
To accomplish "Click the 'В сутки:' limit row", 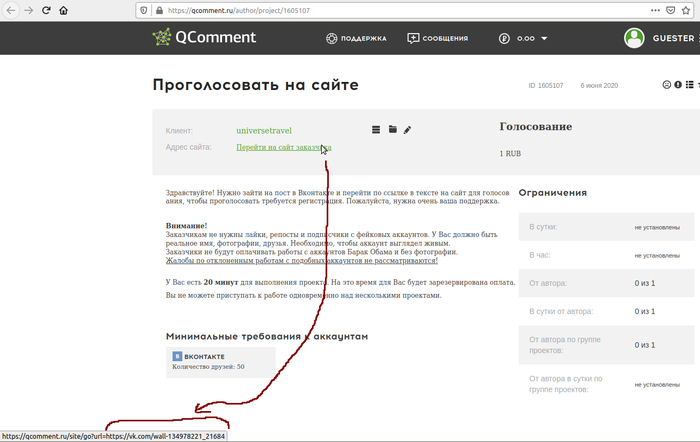I will pyautogui.click(x=606, y=227).
